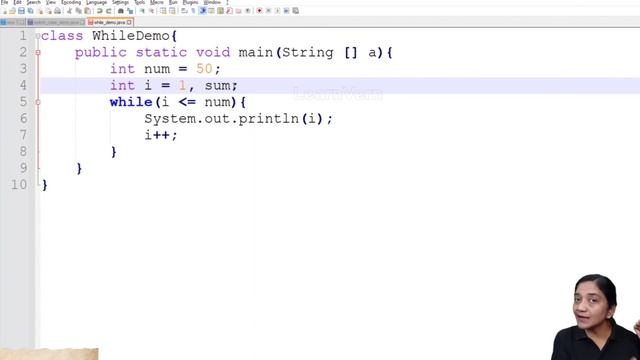Toggle the Monitoring eye icon
The height and width of the screenshot is (360, 640).
click(247, 11)
